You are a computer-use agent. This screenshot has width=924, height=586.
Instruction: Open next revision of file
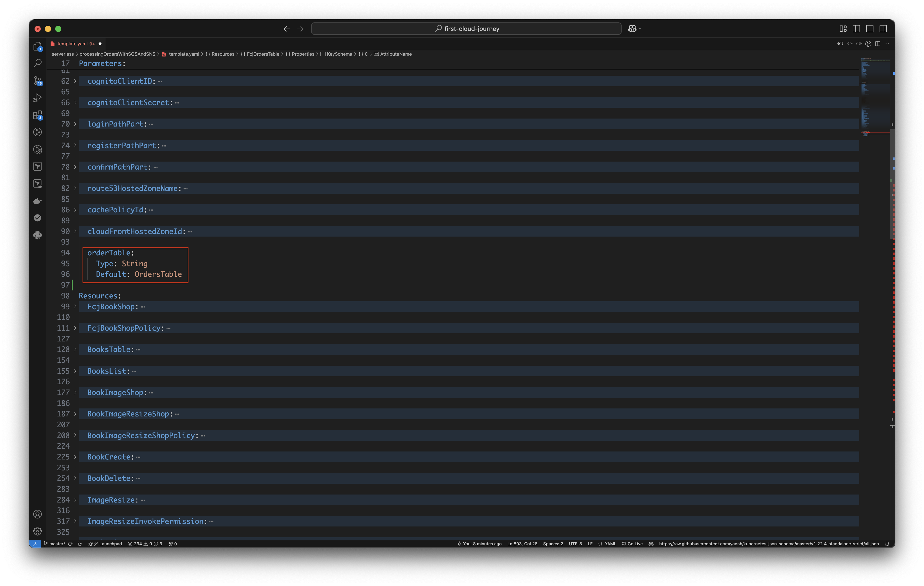pyautogui.click(x=859, y=44)
